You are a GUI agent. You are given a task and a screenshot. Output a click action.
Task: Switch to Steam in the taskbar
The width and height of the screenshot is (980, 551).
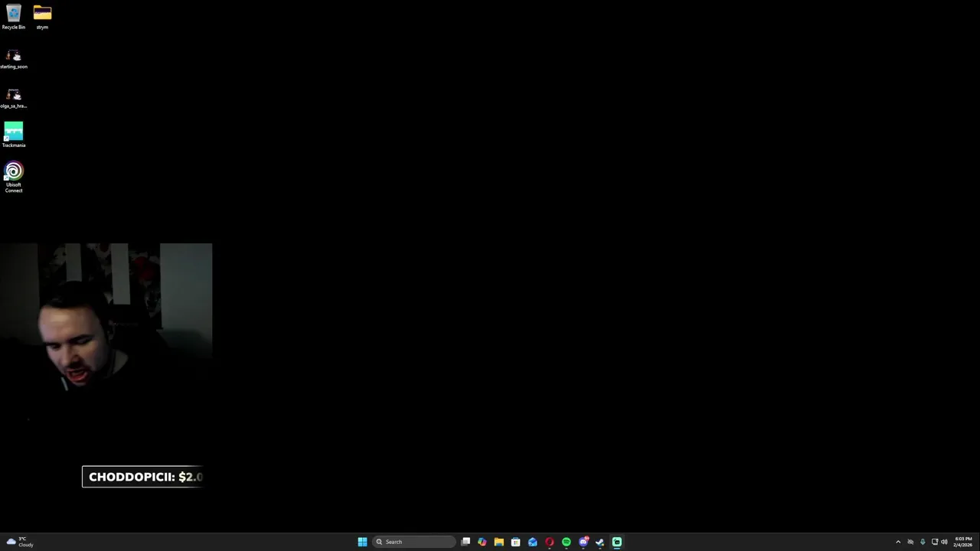pos(600,542)
